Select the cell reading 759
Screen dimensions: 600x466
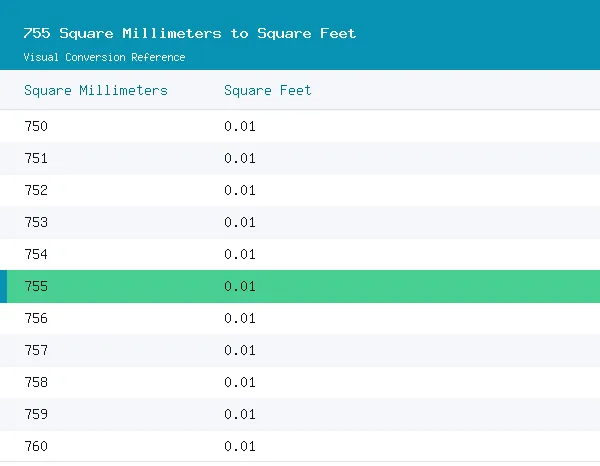[36, 414]
